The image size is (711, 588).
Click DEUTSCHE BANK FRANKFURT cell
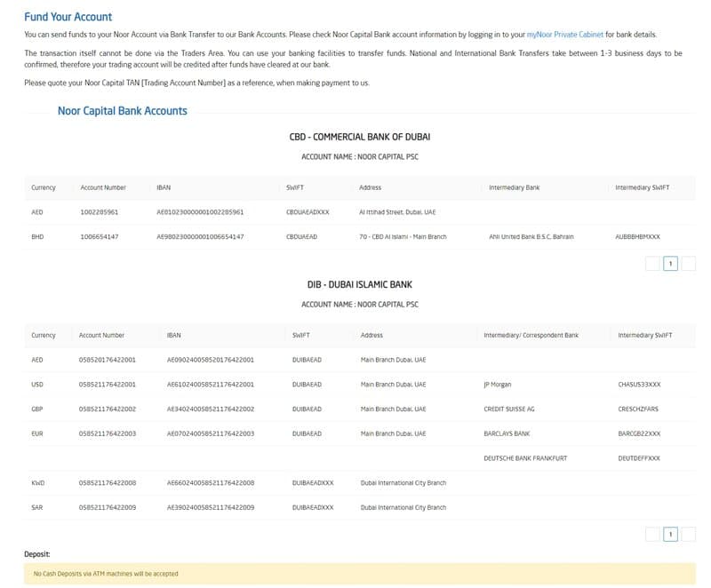[525, 458]
